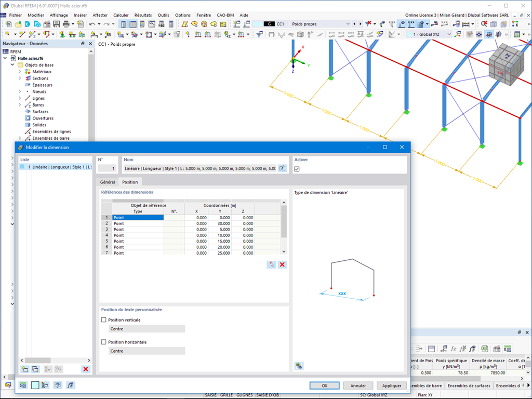Toggle the Activer checkbox
532x399 pixels.
[297, 169]
